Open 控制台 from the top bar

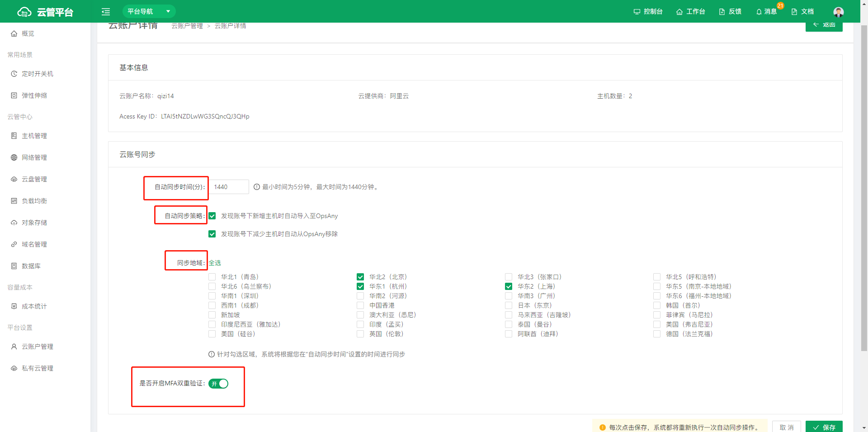click(x=648, y=11)
